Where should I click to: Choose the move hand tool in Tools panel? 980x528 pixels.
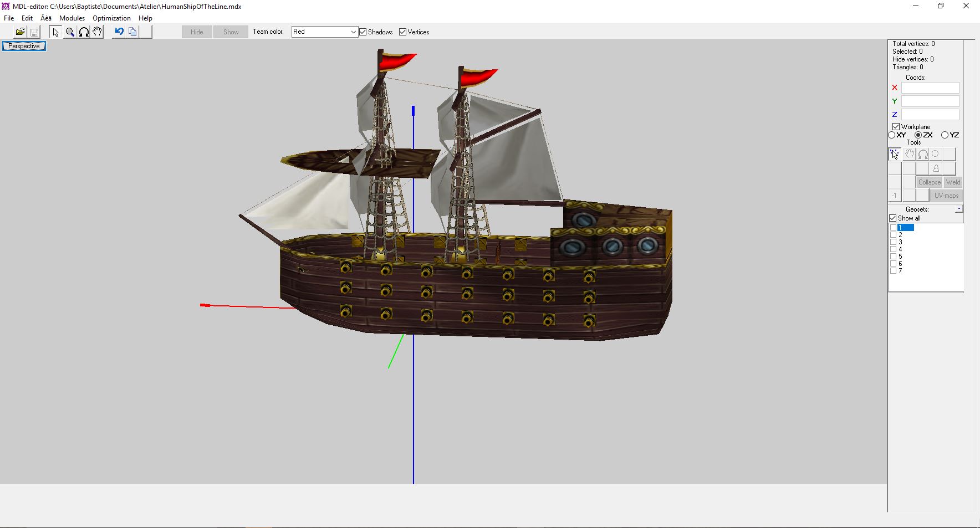(909, 154)
